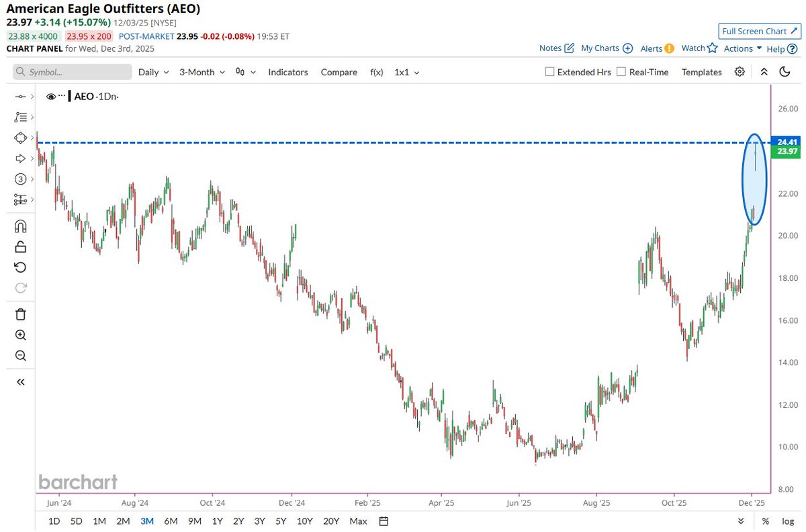806x532 pixels.
Task: Select the 1Y time range
Action: [217, 521]
